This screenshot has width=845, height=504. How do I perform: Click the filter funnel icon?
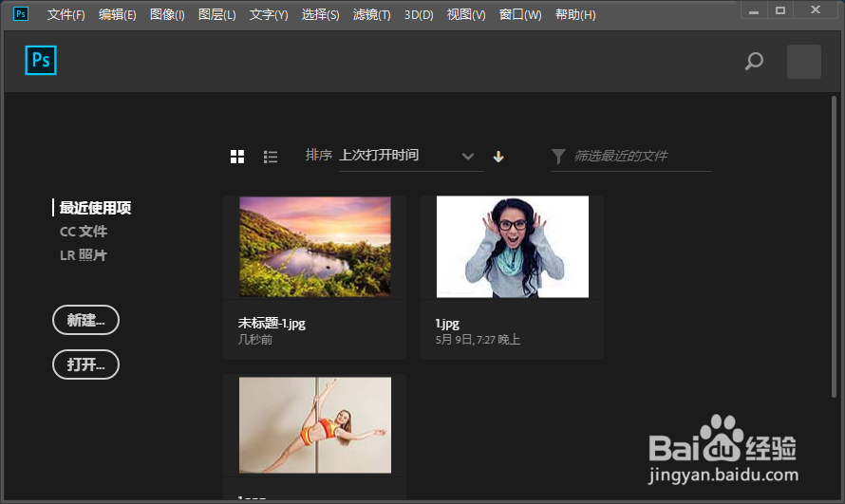point(559,157)
